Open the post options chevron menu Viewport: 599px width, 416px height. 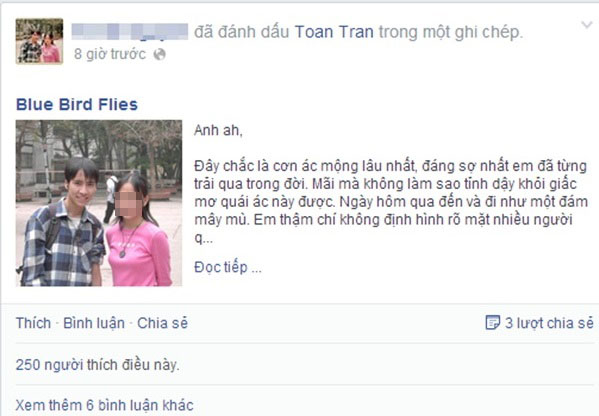[x=586, y=25]
